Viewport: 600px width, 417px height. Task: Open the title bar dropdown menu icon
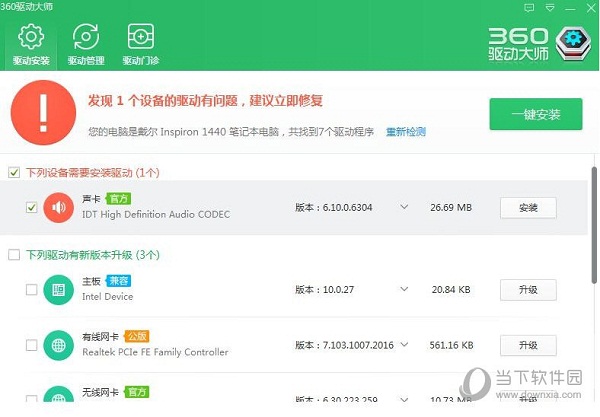coord(550,7)
